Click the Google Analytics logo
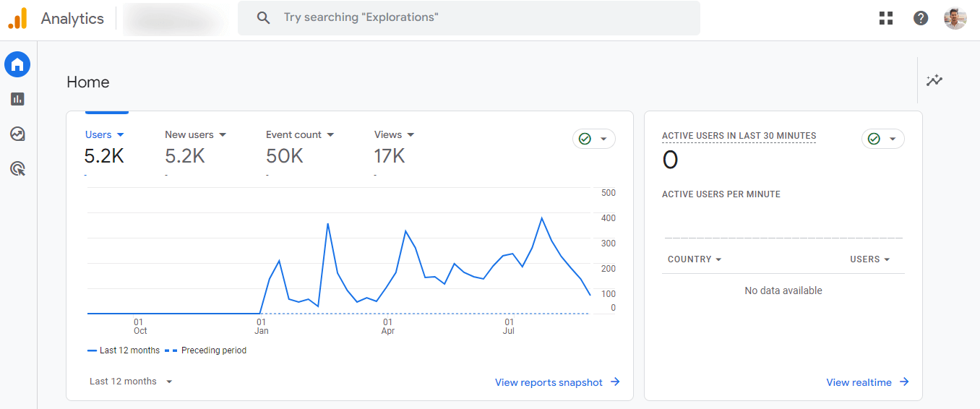The width and height of the screenshot is (980, 409). tap(17, 18)
